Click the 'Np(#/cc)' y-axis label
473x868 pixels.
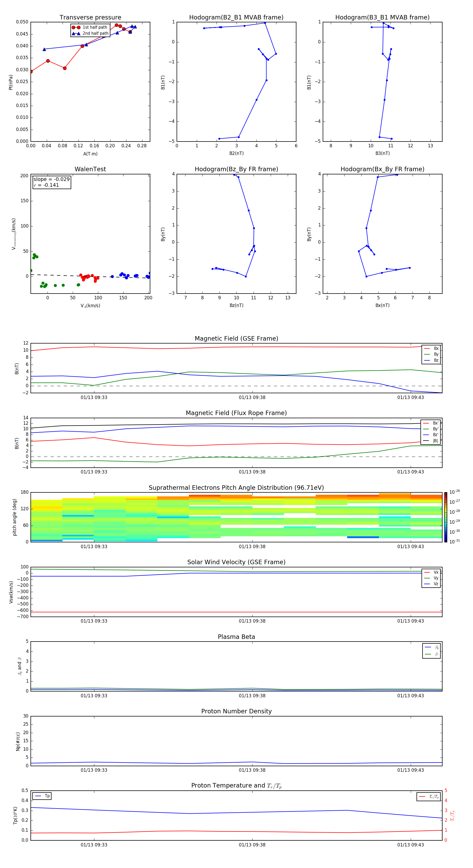pyautogui.click(x=18, y=741)
